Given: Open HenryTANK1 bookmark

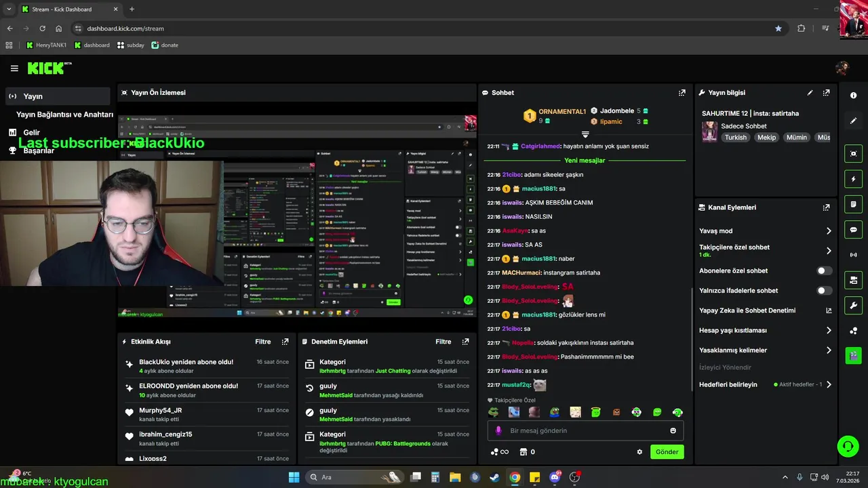Looking at the screenshot, I should click(46, 45).
